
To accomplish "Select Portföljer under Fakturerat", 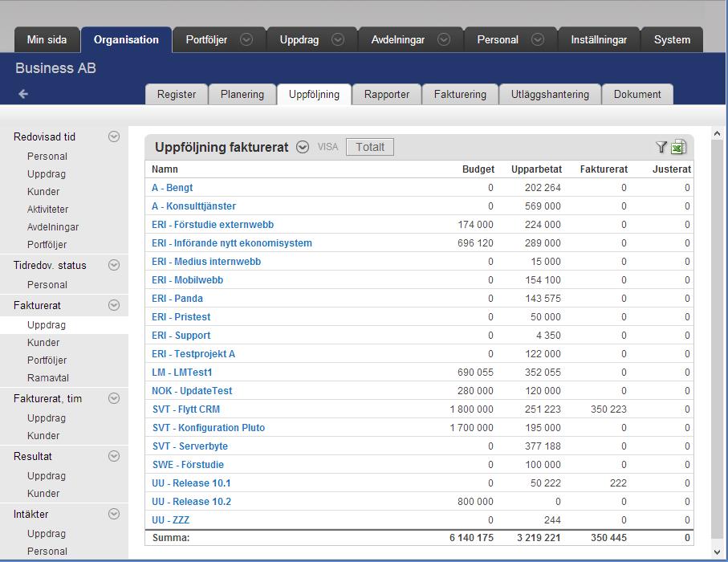I will click(47, 360).
